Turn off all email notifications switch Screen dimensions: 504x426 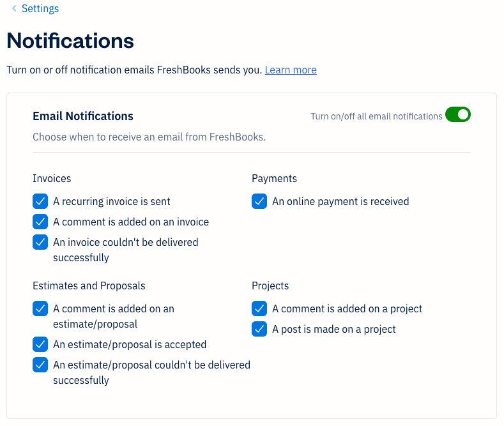click(458, 115)
